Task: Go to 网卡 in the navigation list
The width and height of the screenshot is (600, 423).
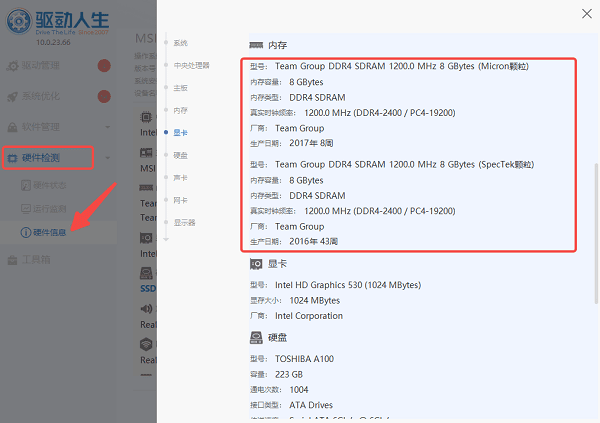Action: click(180, 199)
